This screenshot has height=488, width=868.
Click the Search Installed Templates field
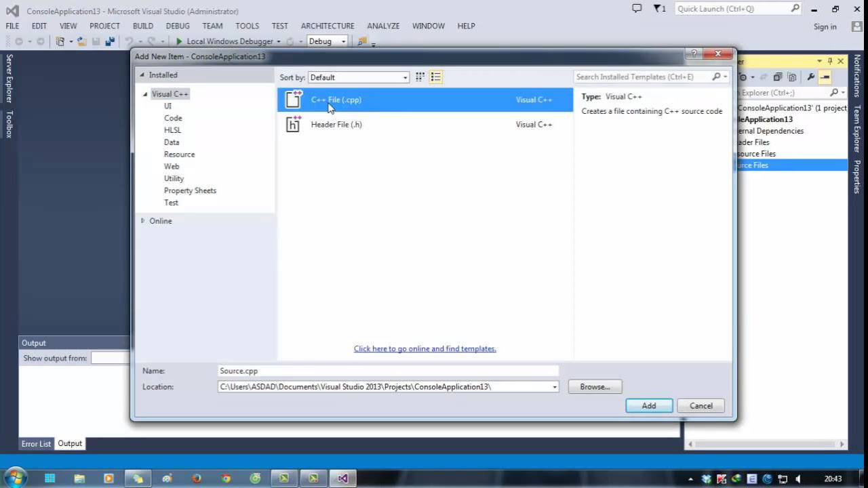coord(642,77)
